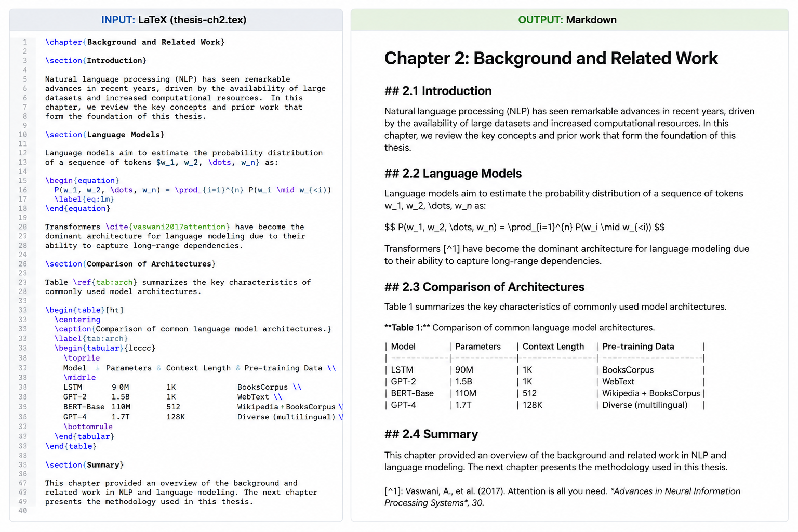Click the BERT-Base cell in the Markdown table
Viewport: 798px width, 532px height.
click(x=413, y=393)
